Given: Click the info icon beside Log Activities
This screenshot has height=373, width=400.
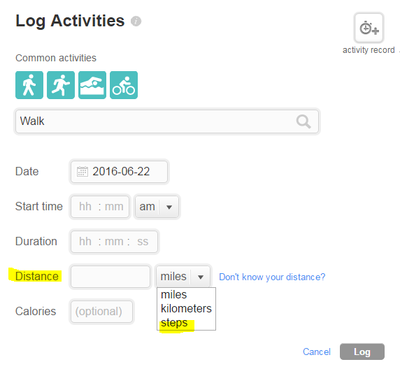Looking at the screenshot, I should tap(136, 21).
